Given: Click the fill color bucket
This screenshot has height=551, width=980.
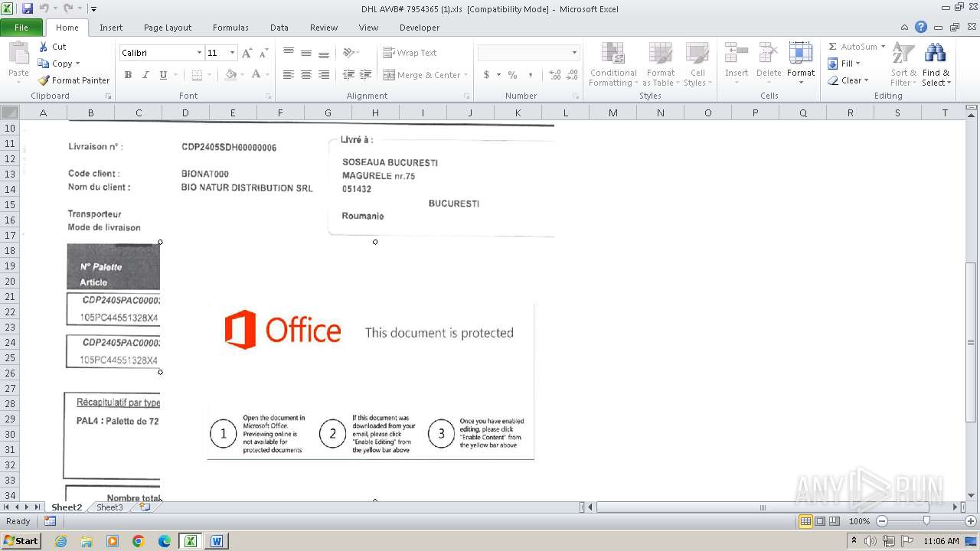Looking at the screenshot, I should [230, 75].
